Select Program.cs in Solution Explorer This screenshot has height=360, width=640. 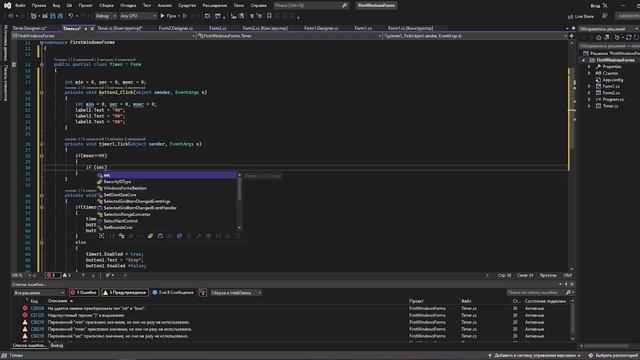(x=613, y=99)
